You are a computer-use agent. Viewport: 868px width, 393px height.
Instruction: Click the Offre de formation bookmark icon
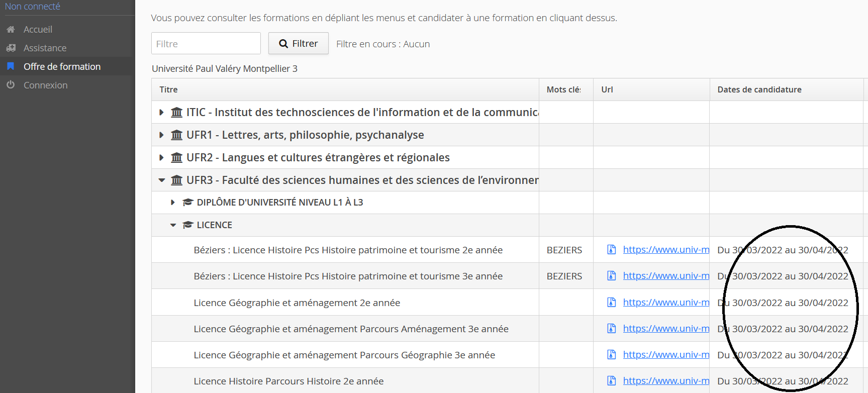pos(11,66)
